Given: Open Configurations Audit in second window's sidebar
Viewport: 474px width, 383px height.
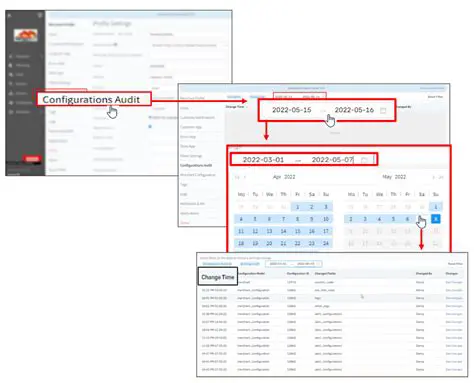Looking at the screenshot, I should point(196,165).
